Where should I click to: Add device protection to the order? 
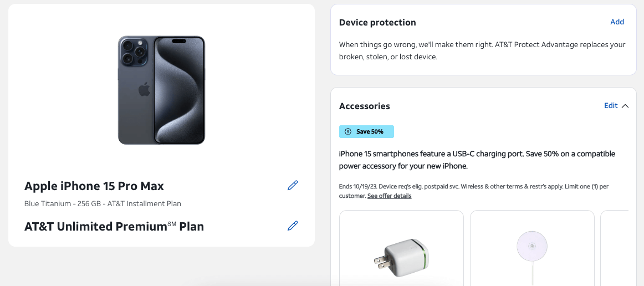pos(617,22)
